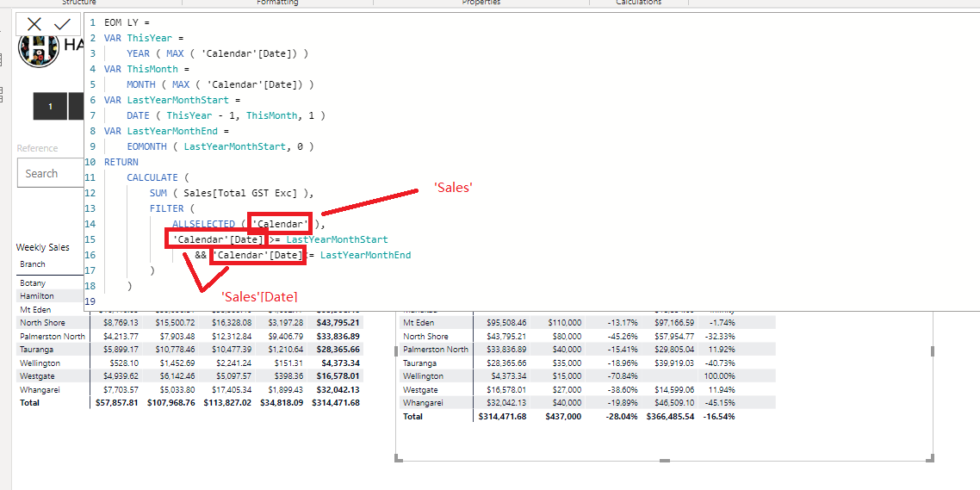This screenshot has width=980, height=490.
Task: Click the $110,000 target cell
Action: click(565, 322)
